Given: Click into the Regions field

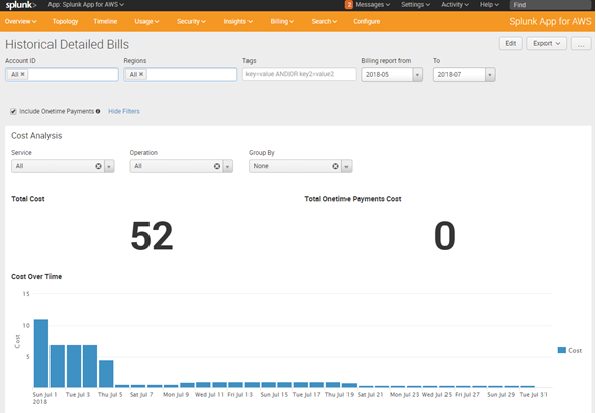Looking at the screenshot, I should [x=180, y=74].
